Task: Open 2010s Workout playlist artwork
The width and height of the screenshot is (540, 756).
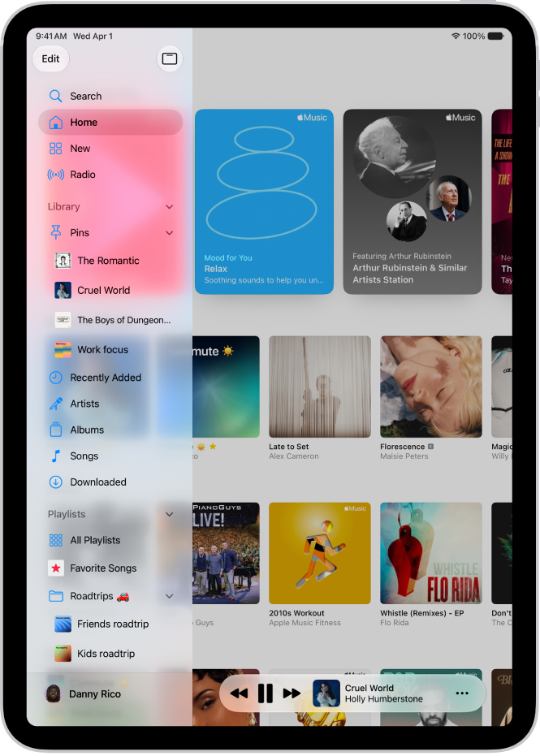Action: pos(320,553)
